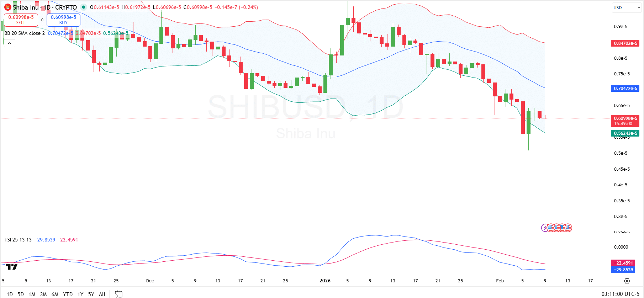Click the TSI 25 13 13 legend

18,240
